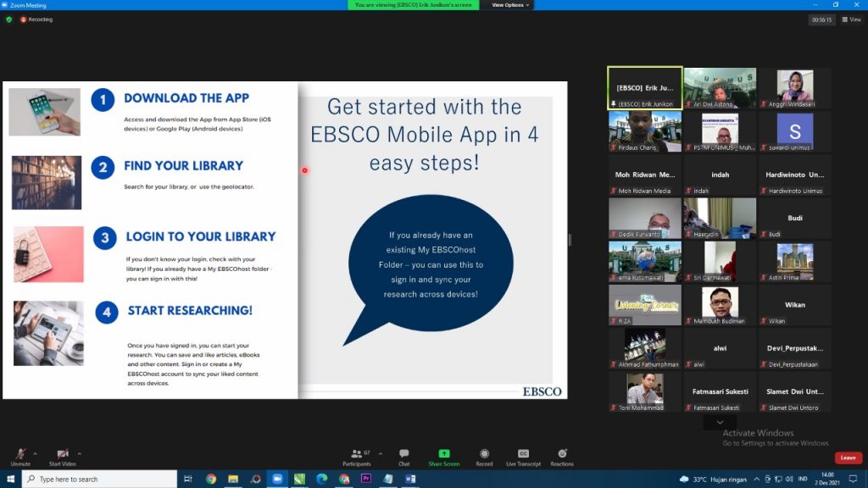The height and width of the screenshot is (488, 868).
Task: Select Dedik Purwanto's video tile
Action: (645, 218)
